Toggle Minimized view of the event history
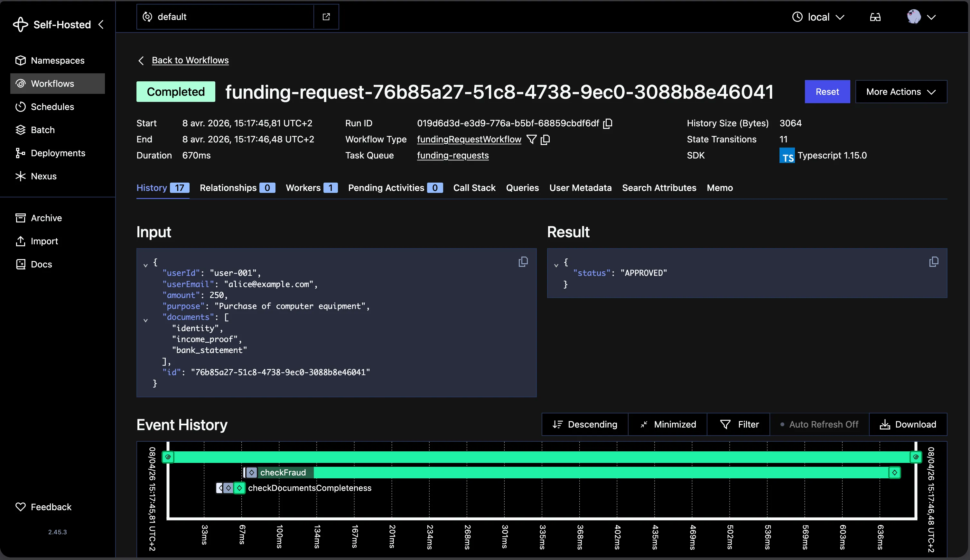The image size is (970, 560). [668, 424]
